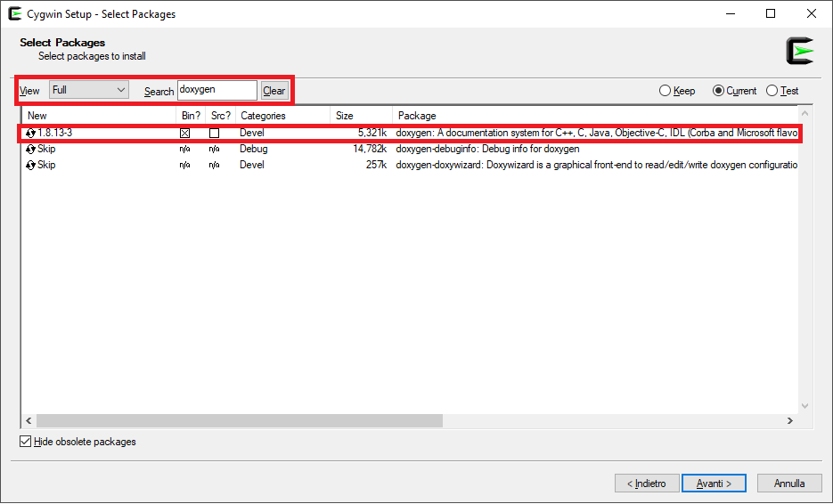
Task: Click the cycle icon on the doxygen-doxywizard row
Action: (31, 165)
